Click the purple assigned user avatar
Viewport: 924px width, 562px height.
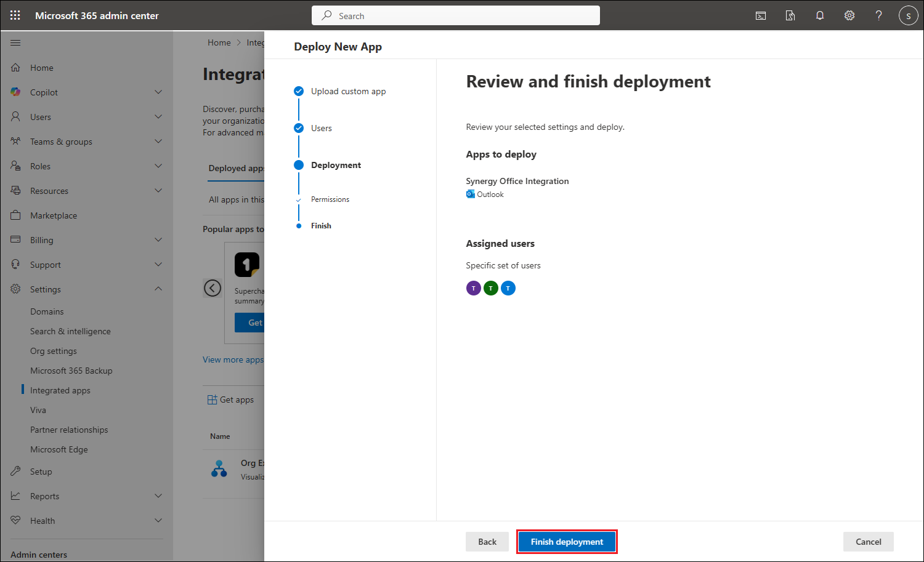tap(473, 288)
